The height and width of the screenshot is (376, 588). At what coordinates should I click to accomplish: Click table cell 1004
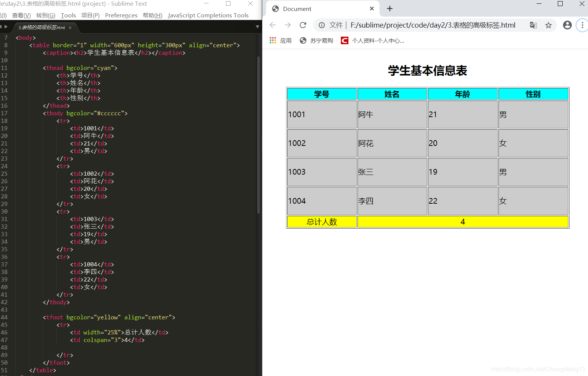(322, 201)
